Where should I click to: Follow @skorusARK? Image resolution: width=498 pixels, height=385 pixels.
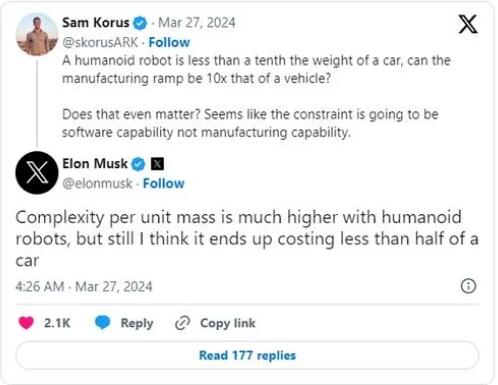click(x=169, y=42)
